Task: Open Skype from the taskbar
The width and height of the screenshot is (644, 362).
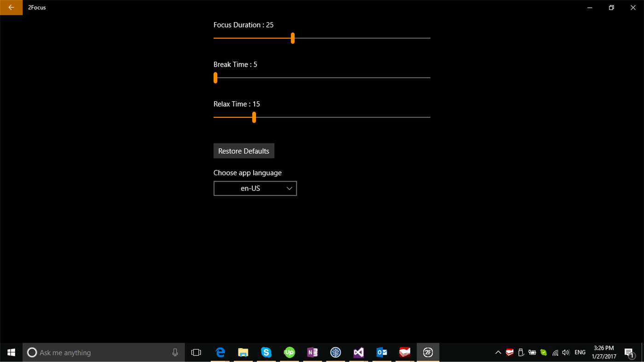Action: (266, 352)
